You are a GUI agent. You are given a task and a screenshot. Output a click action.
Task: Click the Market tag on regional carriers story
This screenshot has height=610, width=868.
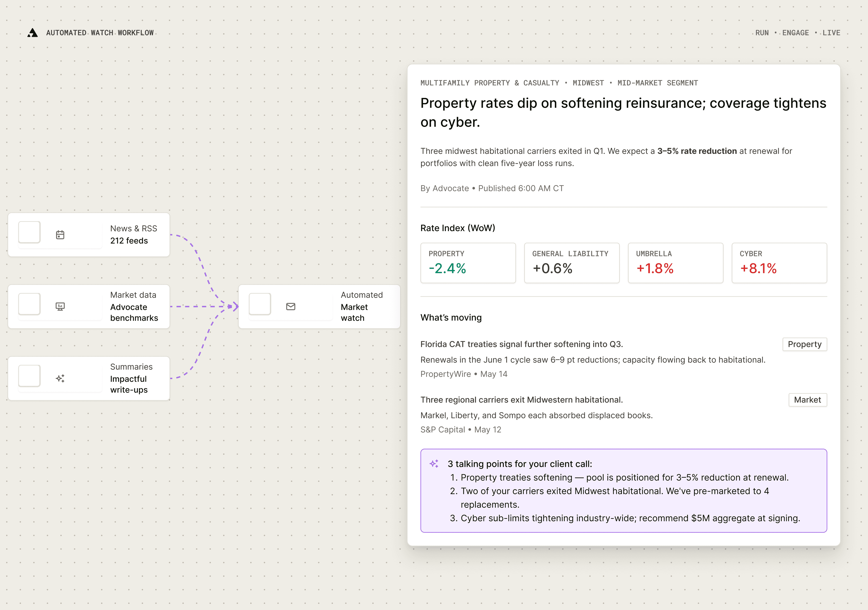click(x=807, y=400)
